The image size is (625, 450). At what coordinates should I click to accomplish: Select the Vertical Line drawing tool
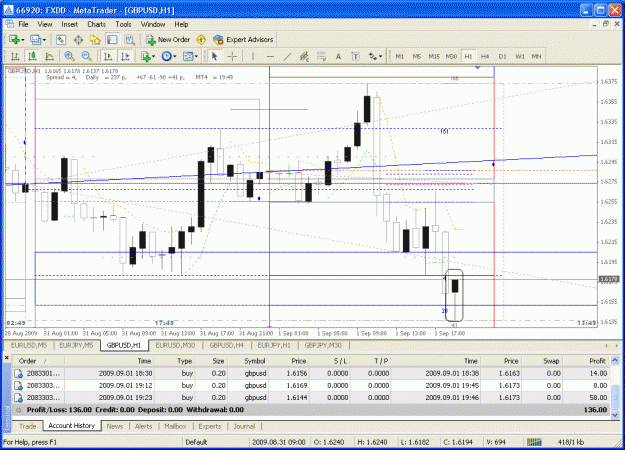tap(252, 57)
